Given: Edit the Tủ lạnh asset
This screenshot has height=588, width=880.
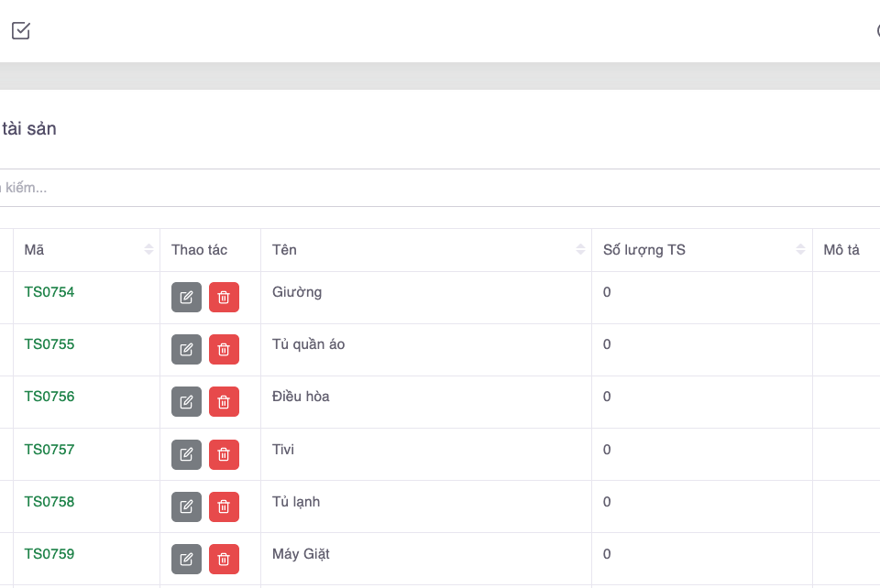Looking at the screenshot, I should tap(186, 506).
